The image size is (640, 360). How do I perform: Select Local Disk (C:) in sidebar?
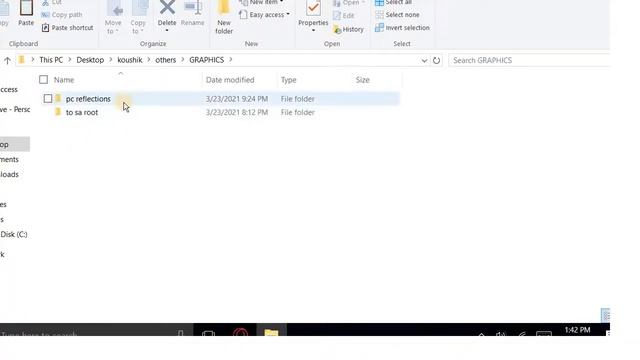tap(13, 234)
